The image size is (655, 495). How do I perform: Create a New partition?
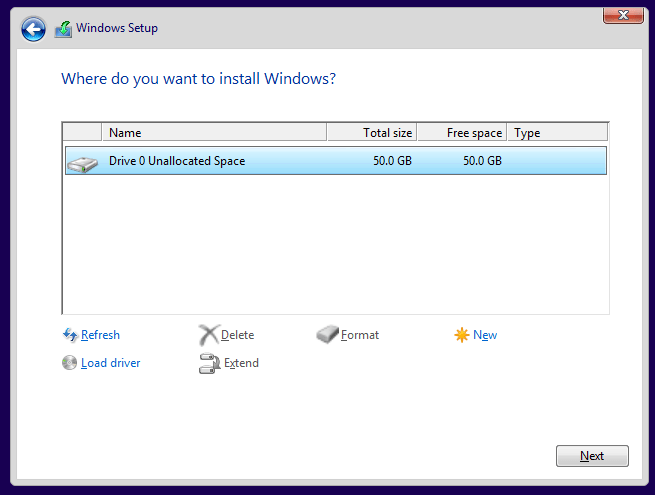485,335
